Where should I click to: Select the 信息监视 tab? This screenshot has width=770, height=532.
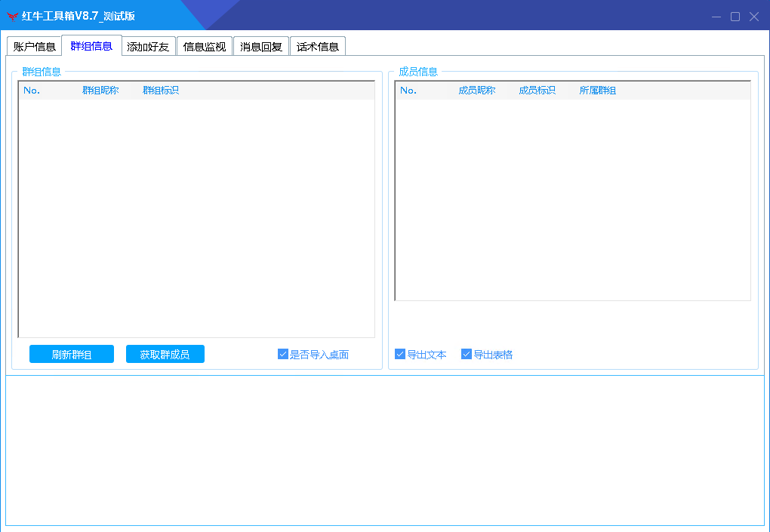click(x=205, y=47)
